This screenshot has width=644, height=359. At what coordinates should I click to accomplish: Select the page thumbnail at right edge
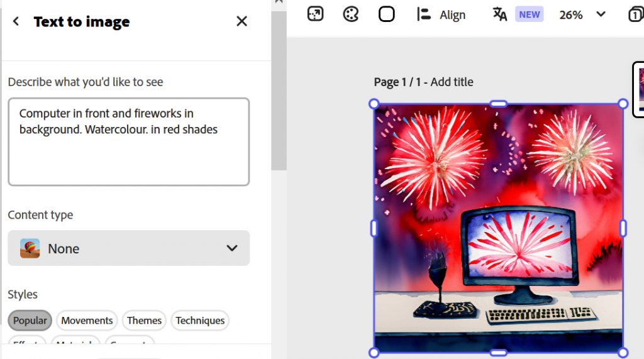[x=639, y=89]
